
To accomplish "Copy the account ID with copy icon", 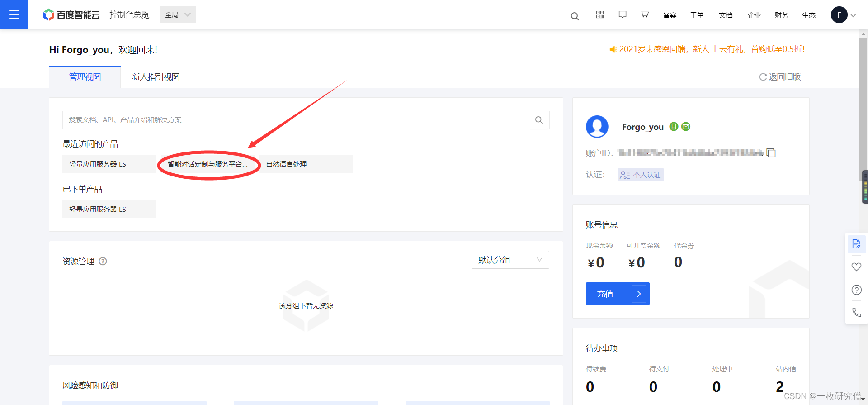I will (x=771, y=153).
